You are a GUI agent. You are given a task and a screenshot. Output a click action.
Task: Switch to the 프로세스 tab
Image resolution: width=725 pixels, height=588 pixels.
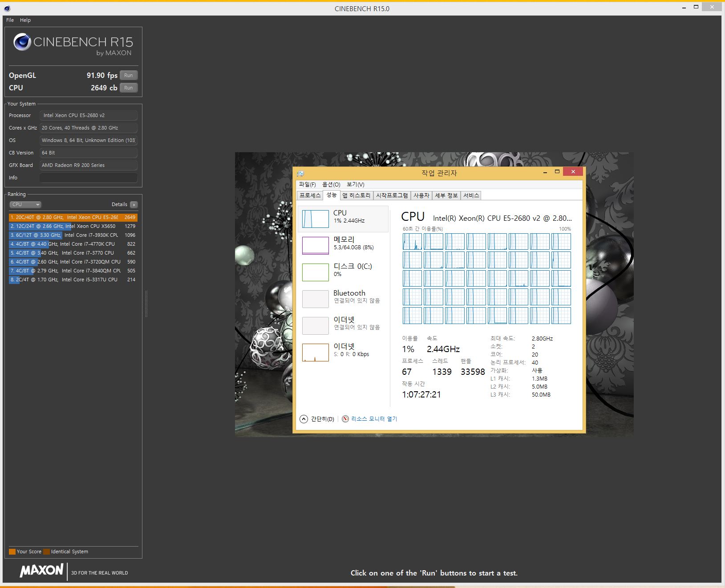310,195
